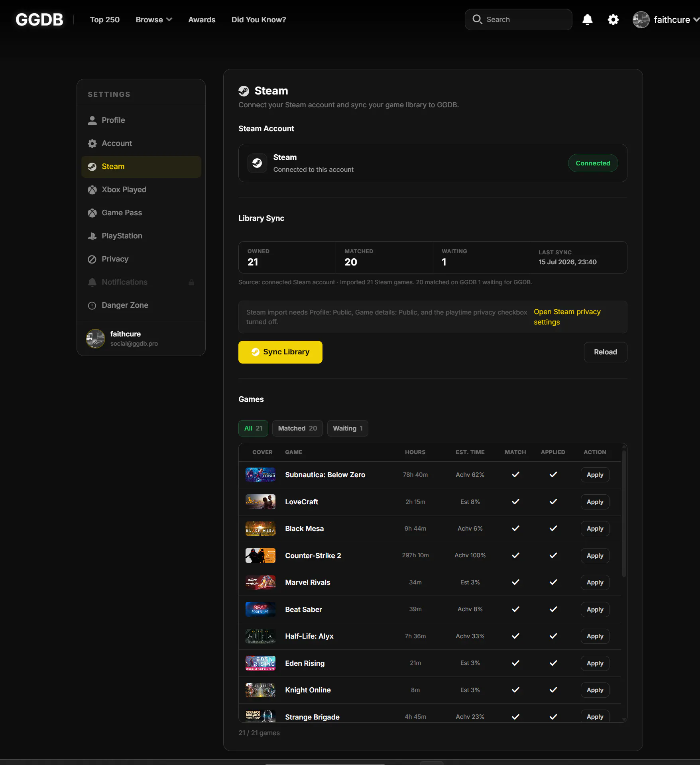Open Awards page
The image size is (700, 765).
(202, 20)
